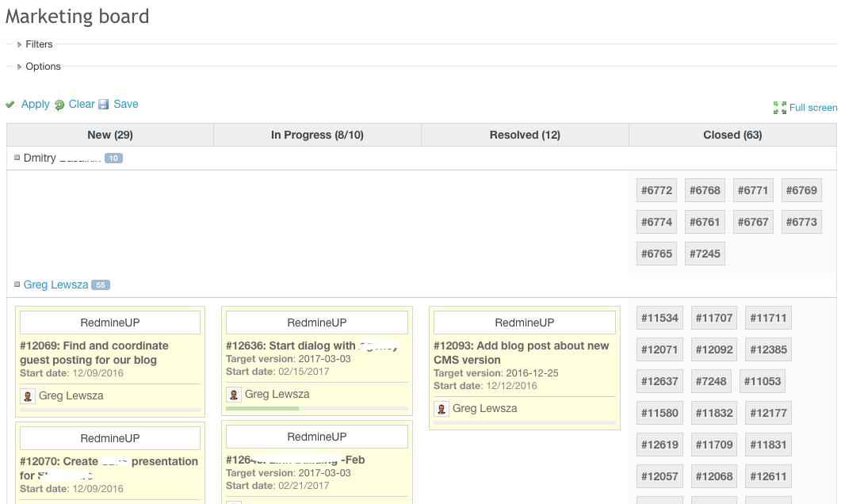The image size is (841, 504).
Task: Collapse the Greg Lewsza swimlane
Action: [17, 284]
